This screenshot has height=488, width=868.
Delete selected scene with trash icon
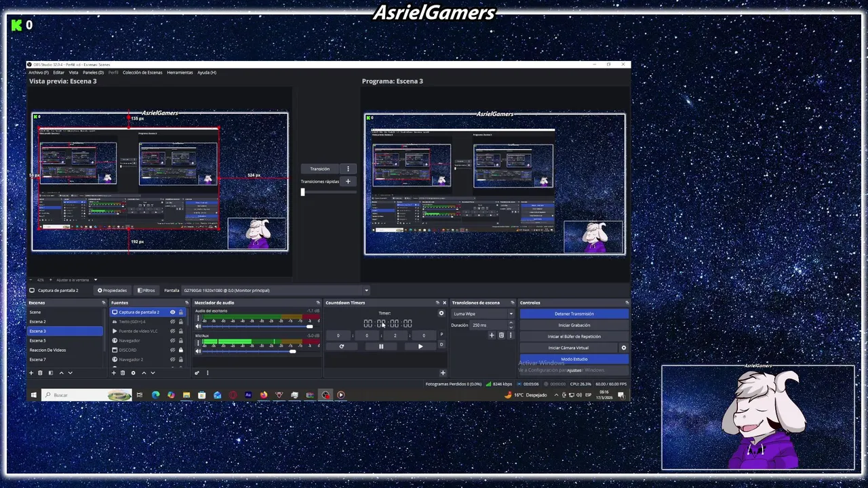coord(40,373)
